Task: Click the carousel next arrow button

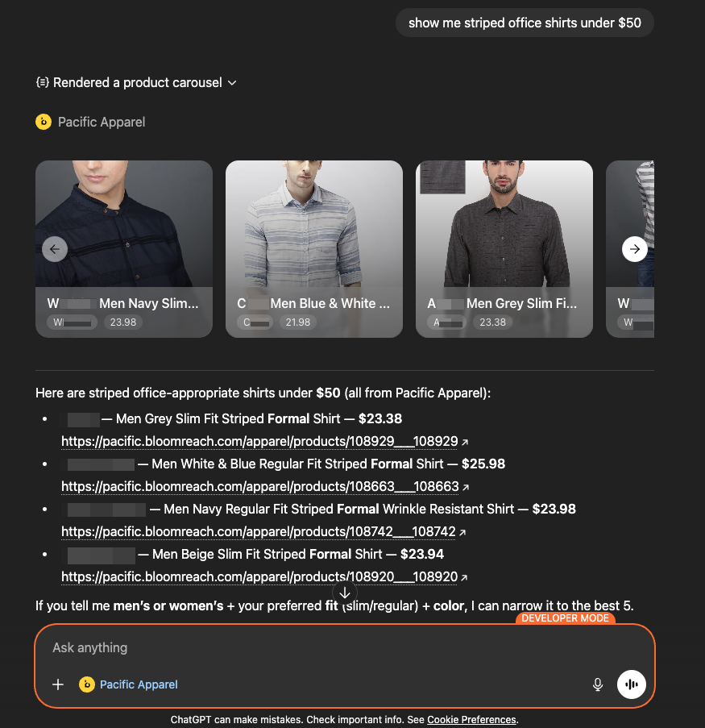Action: click(634, 249)
